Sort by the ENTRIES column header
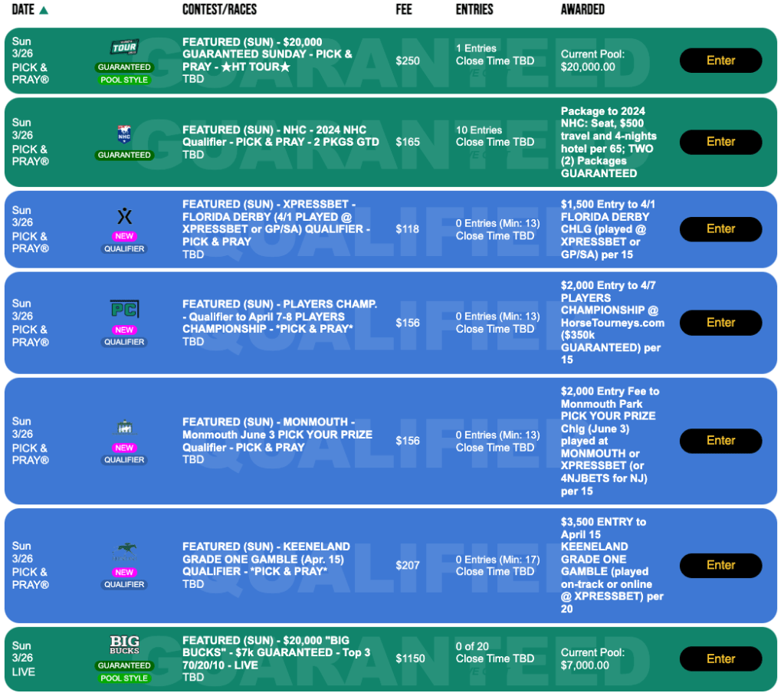Viewport: 784px width, 693px height. [x=474, y=10]
